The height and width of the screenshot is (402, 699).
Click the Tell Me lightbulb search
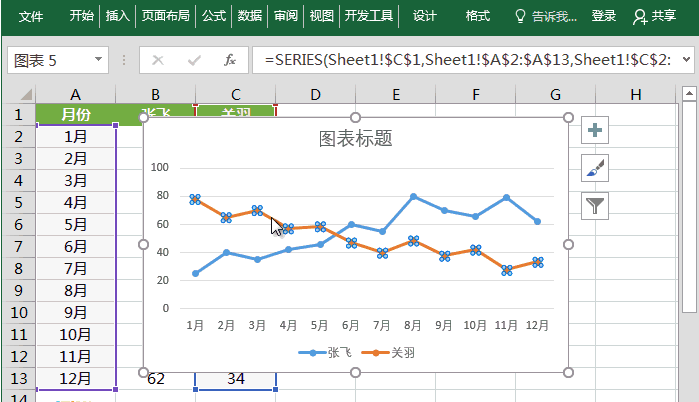tap(546, 16)
